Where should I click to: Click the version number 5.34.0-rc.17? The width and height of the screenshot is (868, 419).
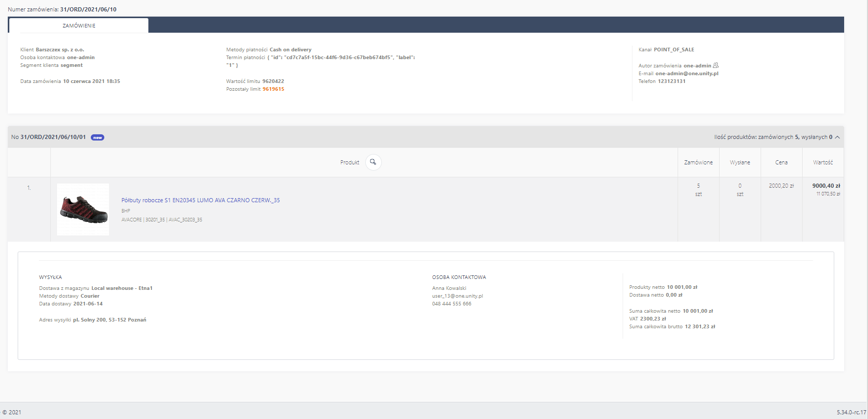pos(851,412)
